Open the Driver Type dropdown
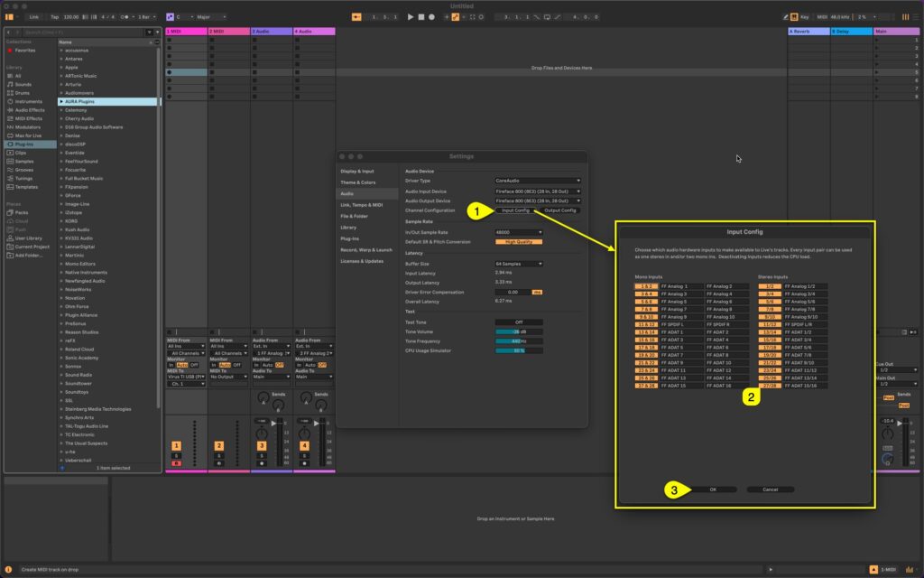 [x=538, y=181]
